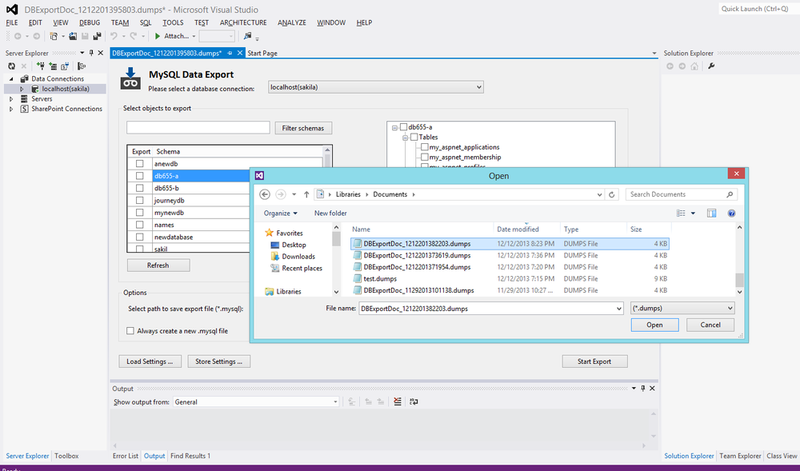Click the Load Settings button

(x=150, y=361)
